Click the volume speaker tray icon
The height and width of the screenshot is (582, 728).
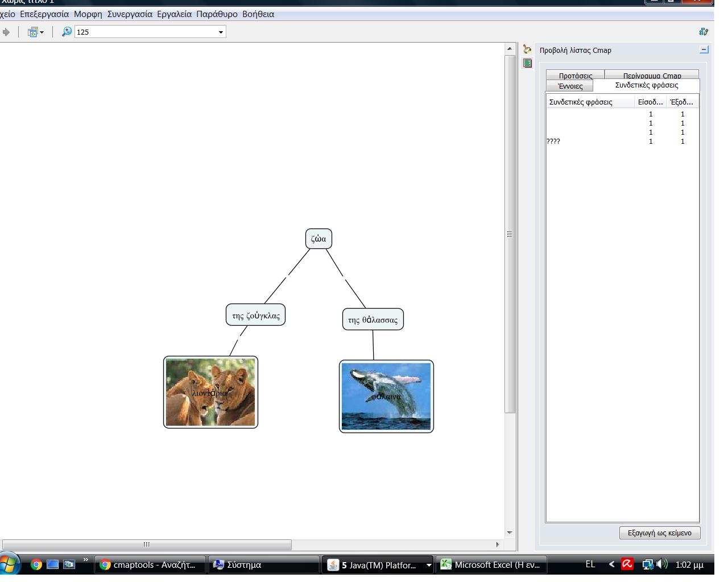[662, 564]
